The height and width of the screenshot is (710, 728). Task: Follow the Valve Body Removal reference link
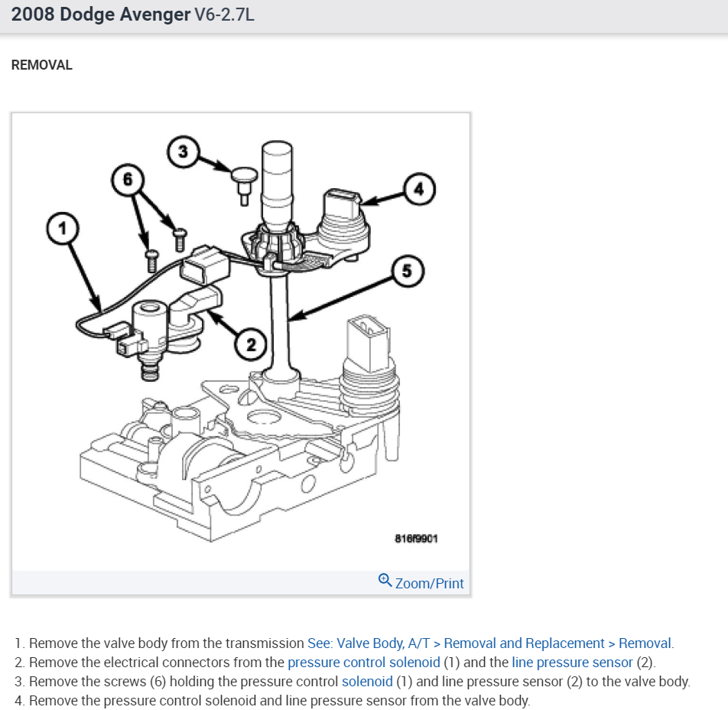click(x=489, y=643)
